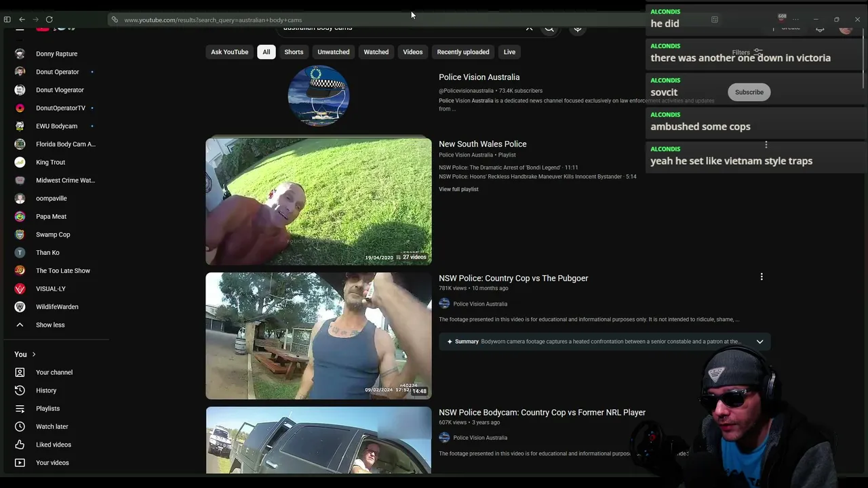
Task: Open oompaville subscription
Action: [52, 199]
